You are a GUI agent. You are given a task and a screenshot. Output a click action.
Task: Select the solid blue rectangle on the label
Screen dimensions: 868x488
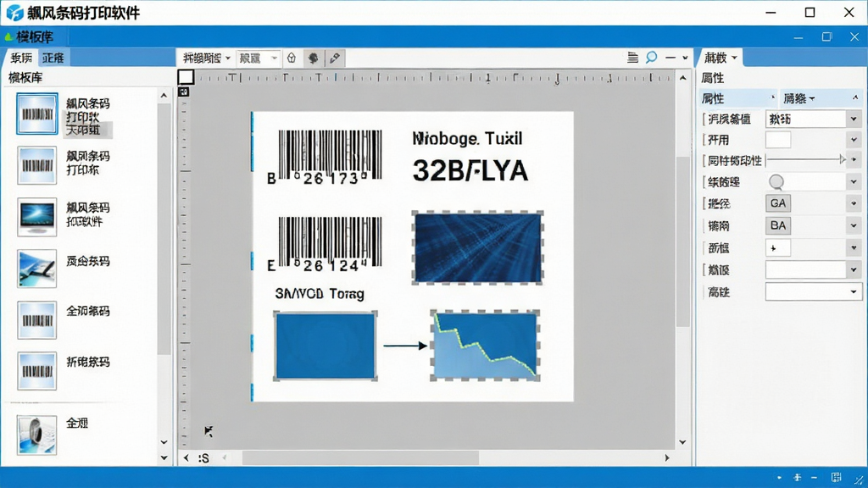(325, 346)
